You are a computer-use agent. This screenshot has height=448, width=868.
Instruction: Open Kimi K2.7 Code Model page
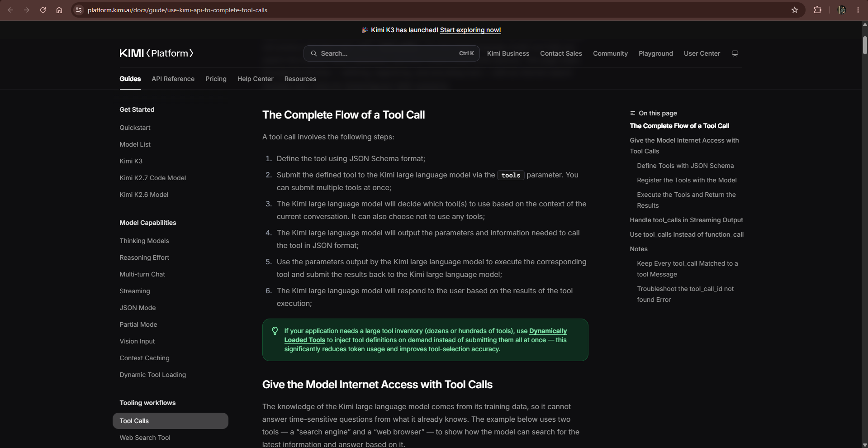pos(152,178)
